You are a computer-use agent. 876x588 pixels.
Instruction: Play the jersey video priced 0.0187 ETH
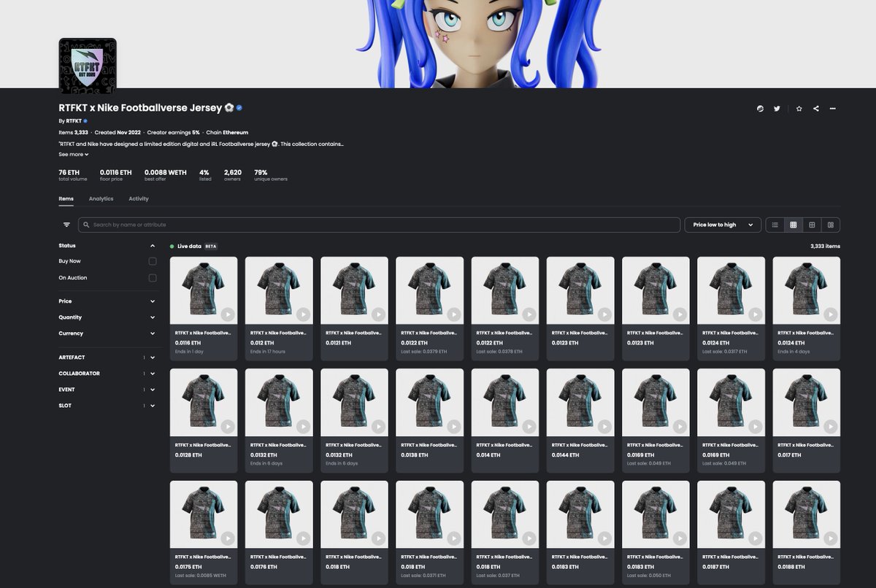point(755,538)
